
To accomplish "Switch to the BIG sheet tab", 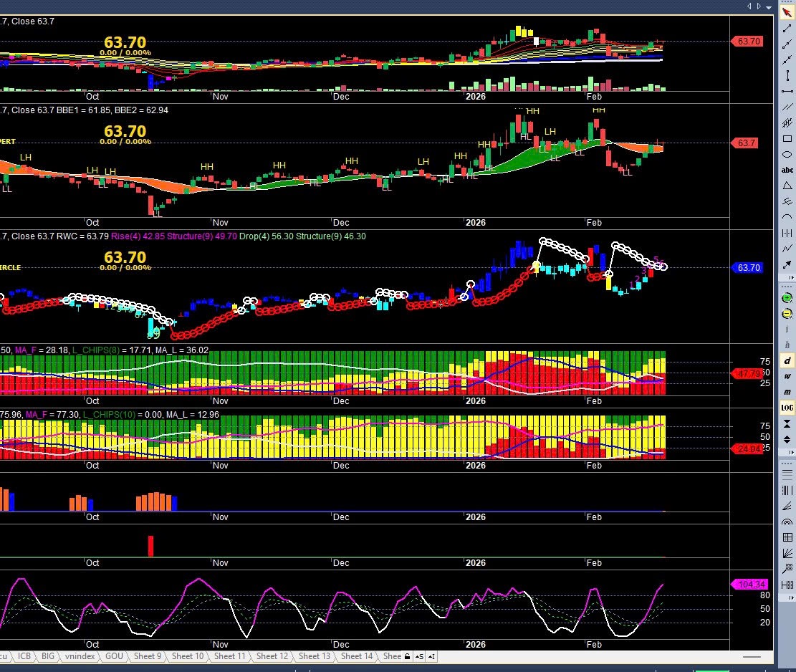I will click(x=48, y=656).
